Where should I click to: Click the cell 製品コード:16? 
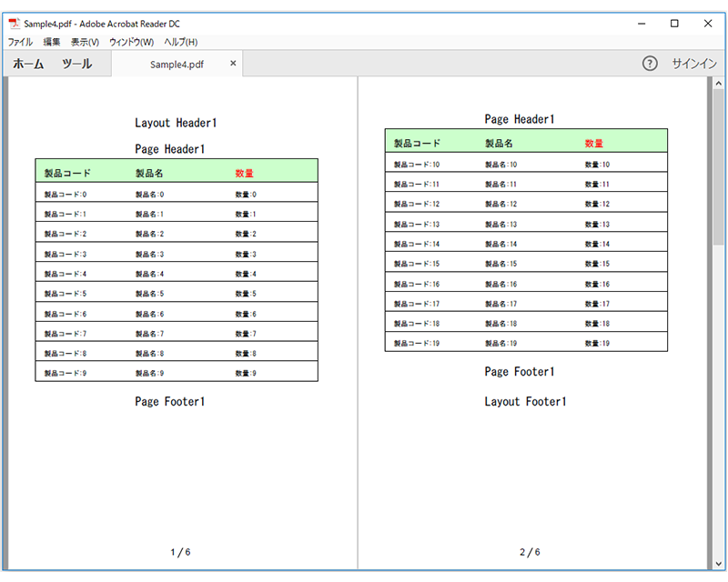tap(417, 285)
